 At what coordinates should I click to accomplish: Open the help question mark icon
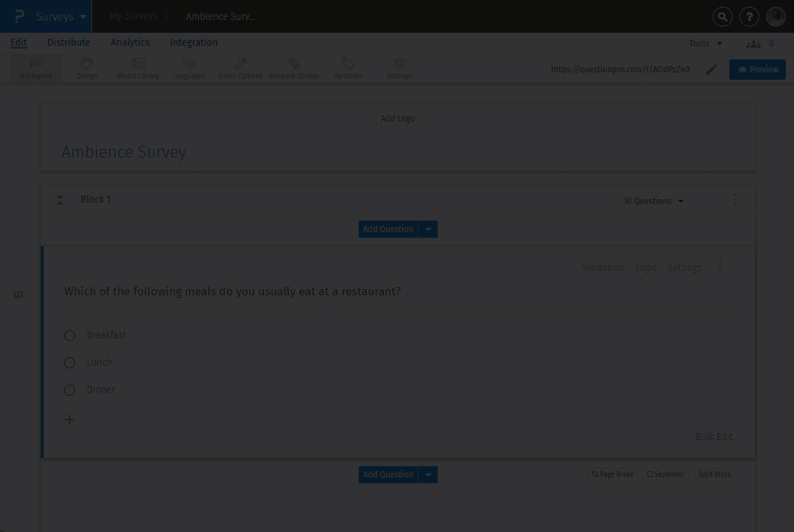(x=749, y=16)
